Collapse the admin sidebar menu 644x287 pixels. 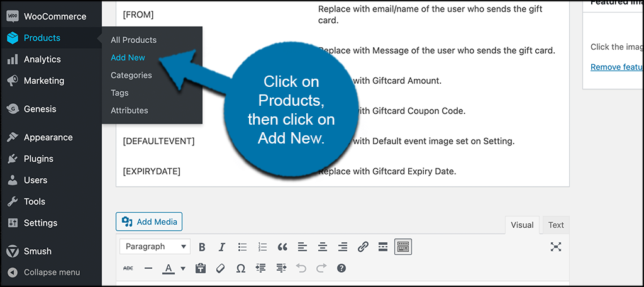tap(51, 272)
